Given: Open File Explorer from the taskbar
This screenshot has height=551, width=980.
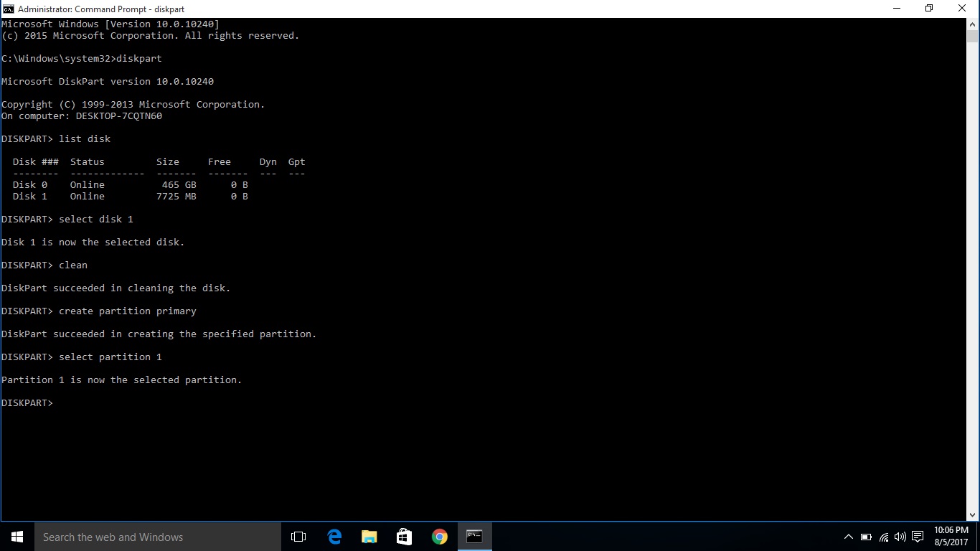Looking at the screenshot, I should point(369,537).
